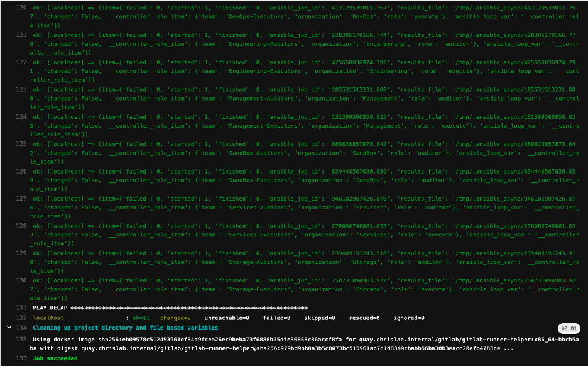Click the 'rescued=0' recap value
This screenshot has width=588, height=366.
(364, 318)
